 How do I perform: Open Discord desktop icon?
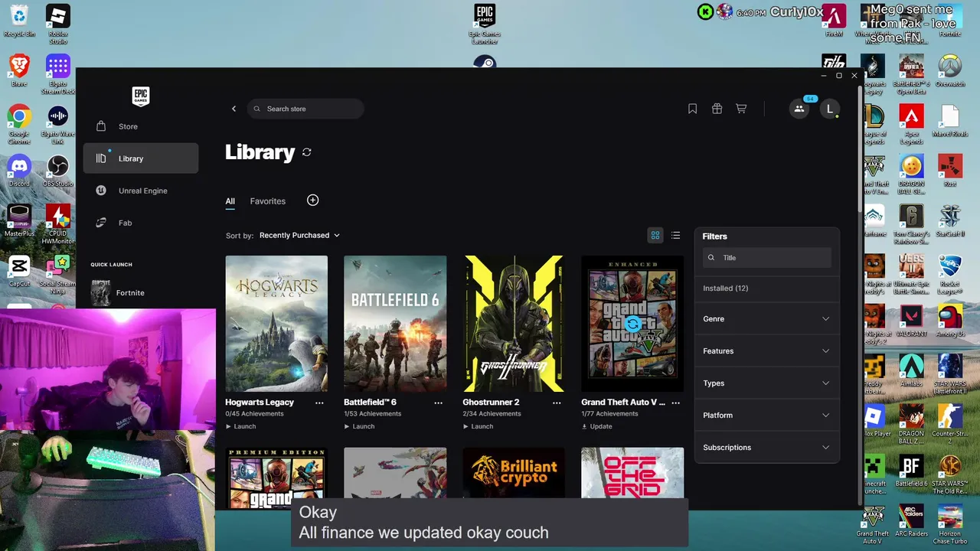(x=19, y=171)
